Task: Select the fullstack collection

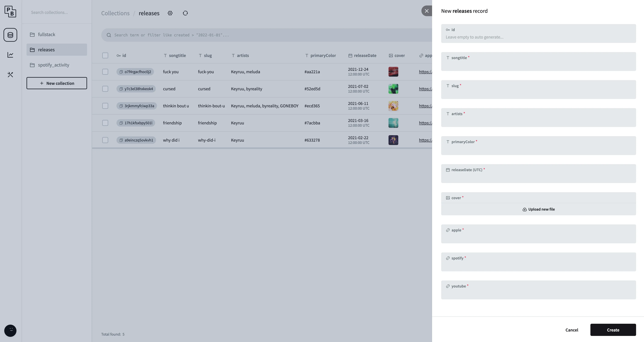Action: [x=46, y=35]
